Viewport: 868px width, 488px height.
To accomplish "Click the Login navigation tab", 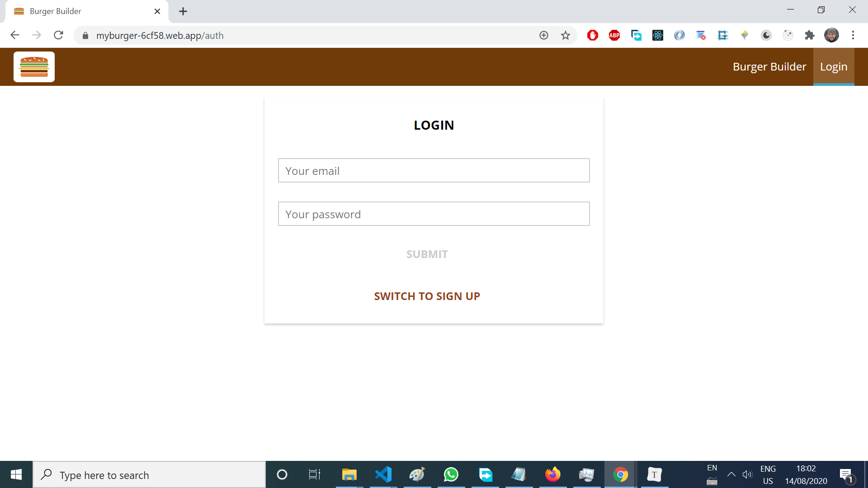I will pos(834,67).
